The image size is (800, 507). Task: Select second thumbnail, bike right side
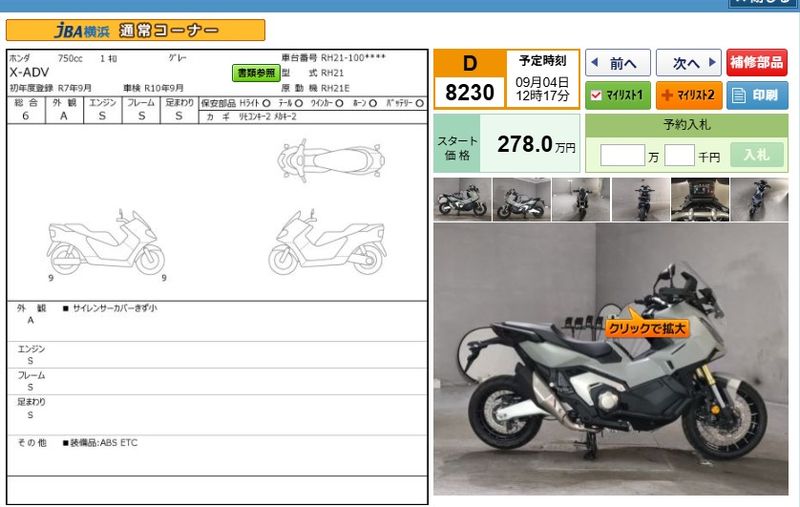tap(521, 199)
